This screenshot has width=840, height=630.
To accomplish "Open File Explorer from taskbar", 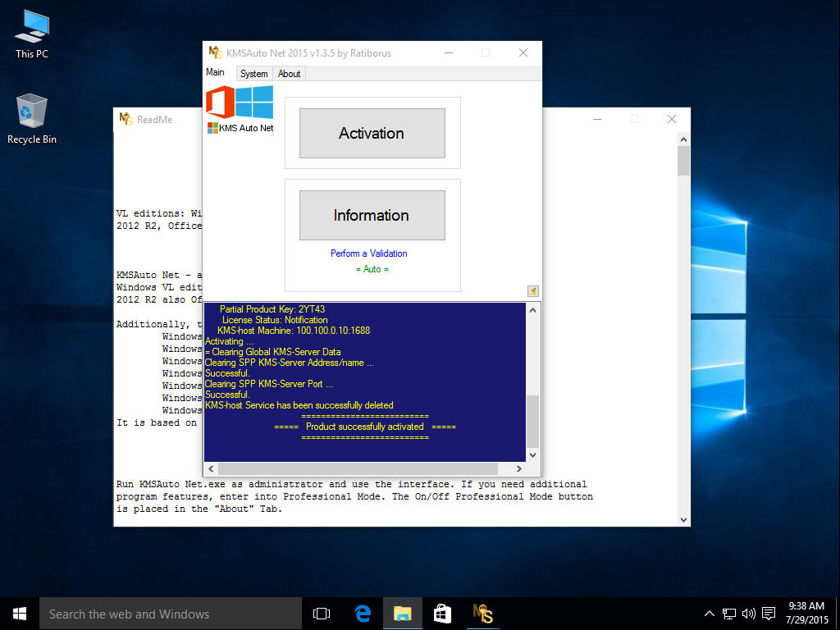I will point(402,614).
